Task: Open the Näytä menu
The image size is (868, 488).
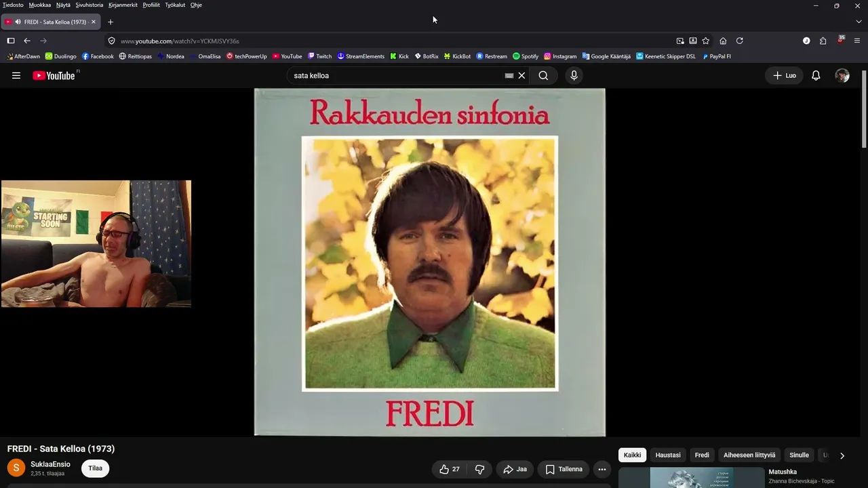Action: point(63,5)
